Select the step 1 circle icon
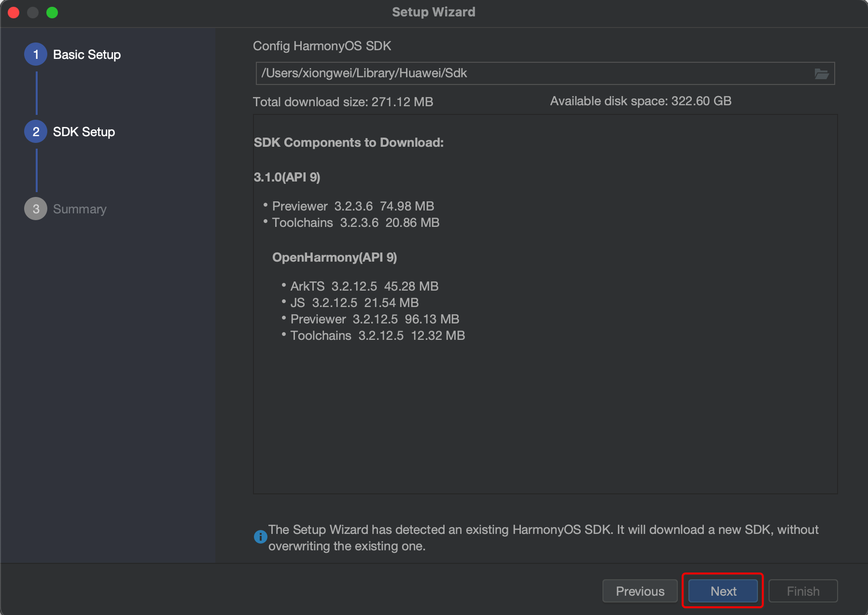The width and height of the screenshot is (868, 615). 36,55
